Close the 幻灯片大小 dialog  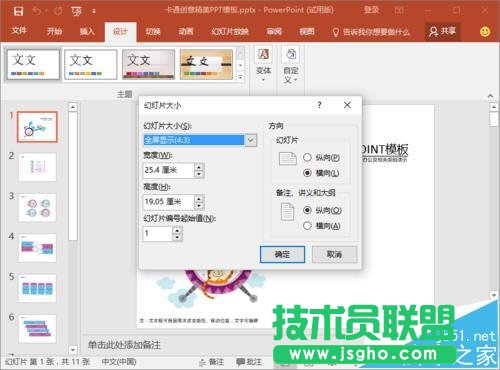(x=347, y=105)
